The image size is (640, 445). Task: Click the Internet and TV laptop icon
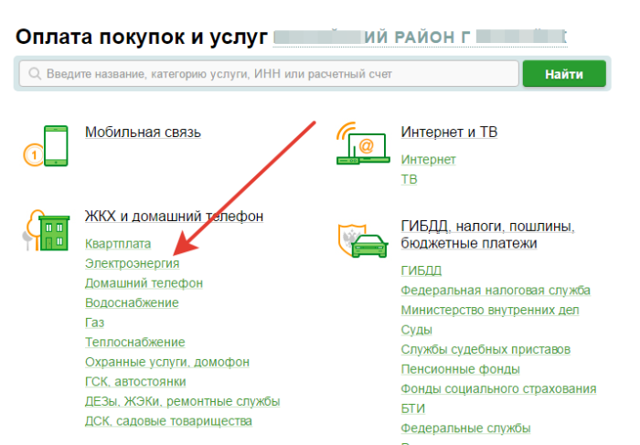pos(363,143)
